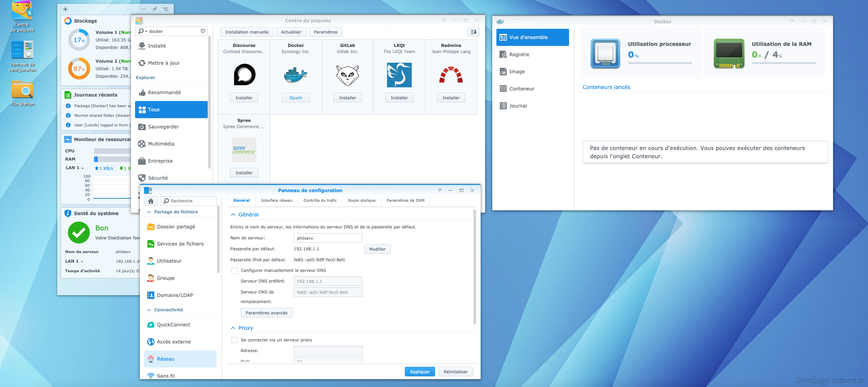Select Conteneur in Docker sidebar
Screen dimensions: 868x387
tap(521, 89)
